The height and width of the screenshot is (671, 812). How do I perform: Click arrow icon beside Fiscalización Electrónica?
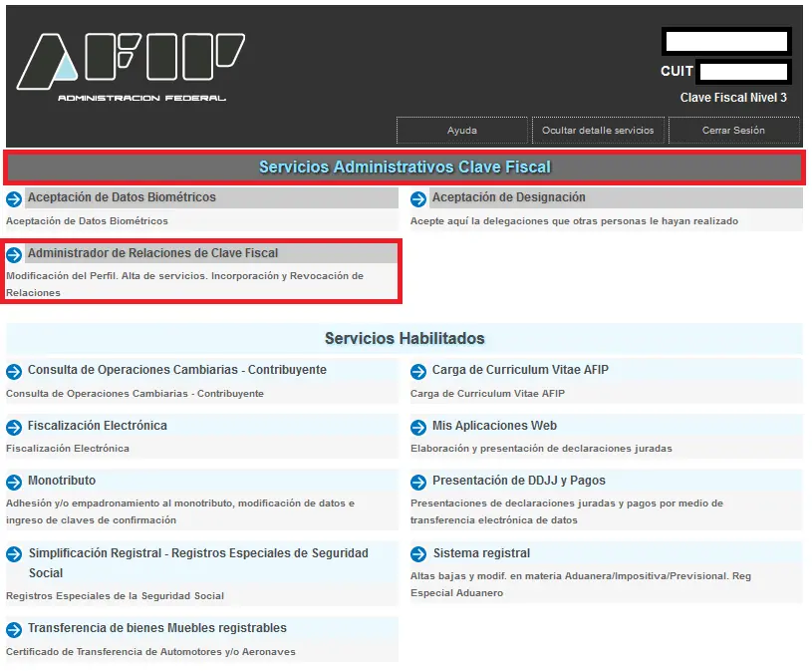click(x=14, y=427)
